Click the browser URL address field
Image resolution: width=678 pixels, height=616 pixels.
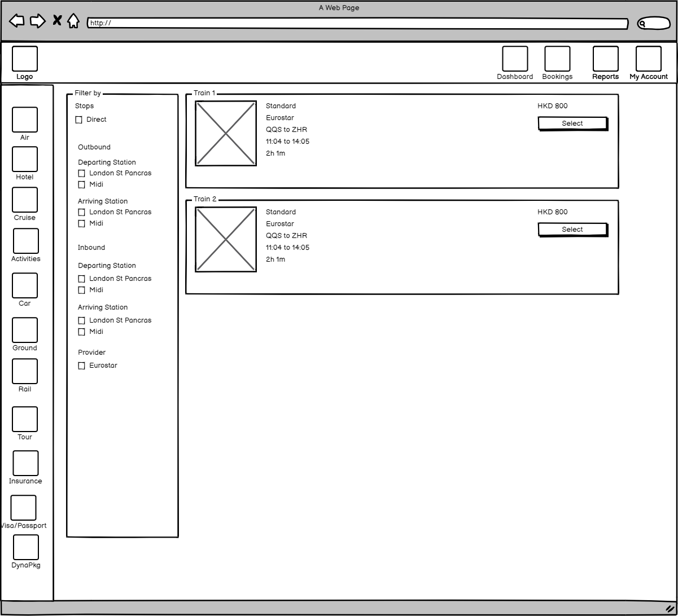357,24
